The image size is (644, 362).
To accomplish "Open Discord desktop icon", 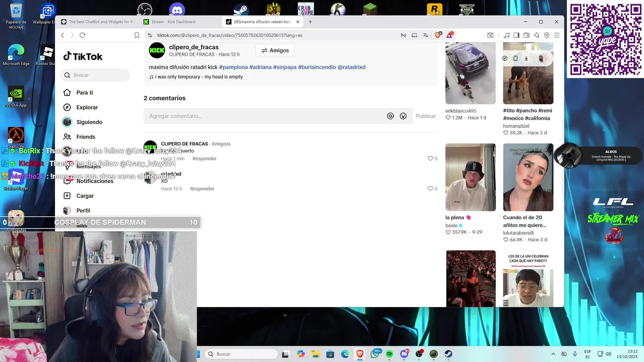I will point(177,9).
